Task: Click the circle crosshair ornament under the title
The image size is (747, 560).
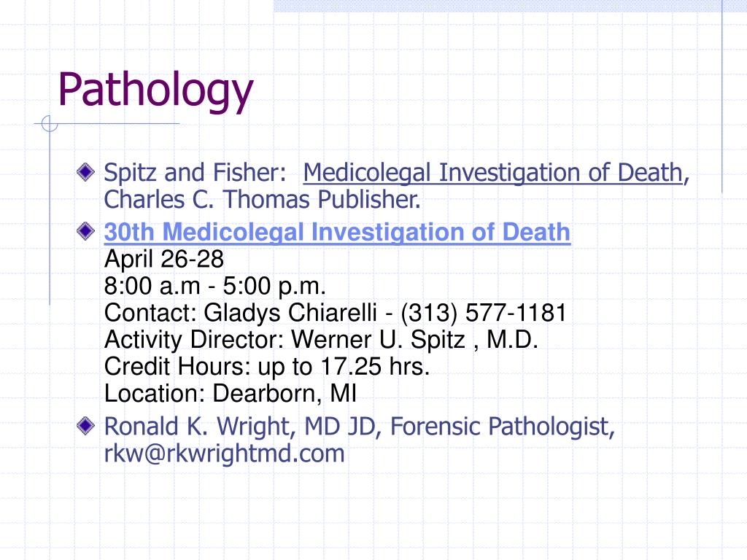Action: tap(49, 124)
